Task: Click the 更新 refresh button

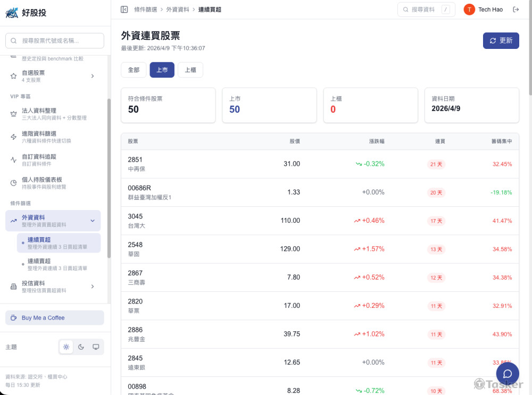Action: coord(501,41)
